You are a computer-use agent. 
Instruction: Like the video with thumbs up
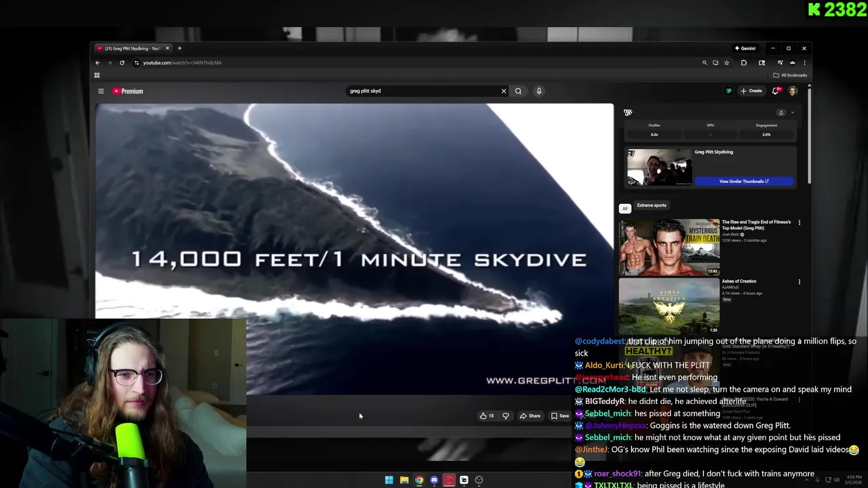[x=486, y=415]
